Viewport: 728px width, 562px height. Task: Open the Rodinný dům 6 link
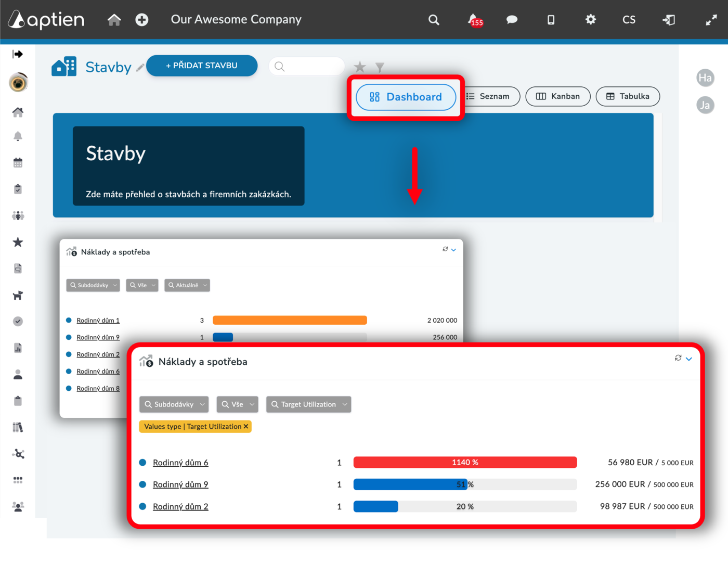(180, 463)
